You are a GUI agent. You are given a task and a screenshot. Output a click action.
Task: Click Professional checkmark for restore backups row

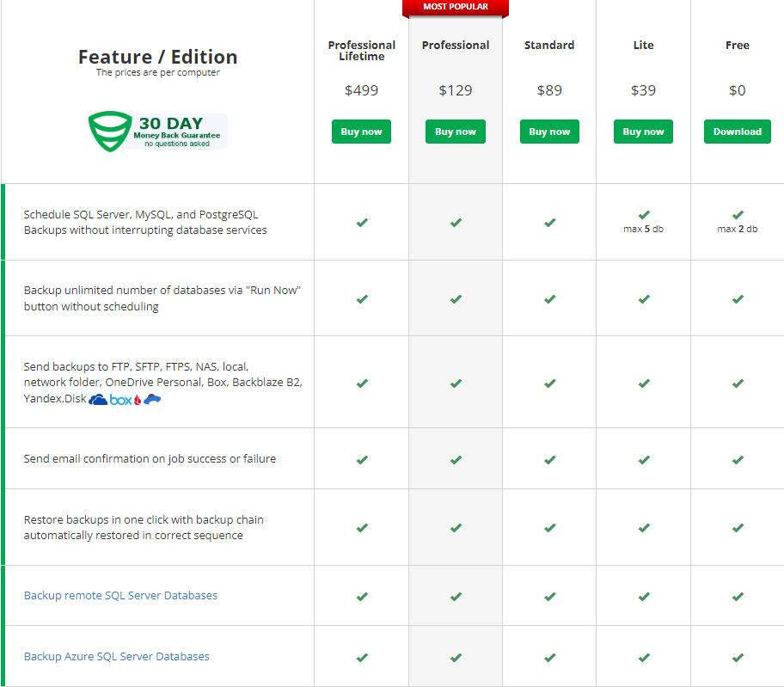point(456,527)
